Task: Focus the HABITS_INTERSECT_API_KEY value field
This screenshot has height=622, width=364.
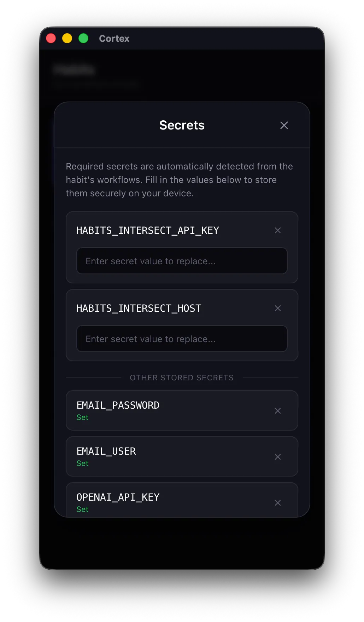Action: [x=182, y=261]
